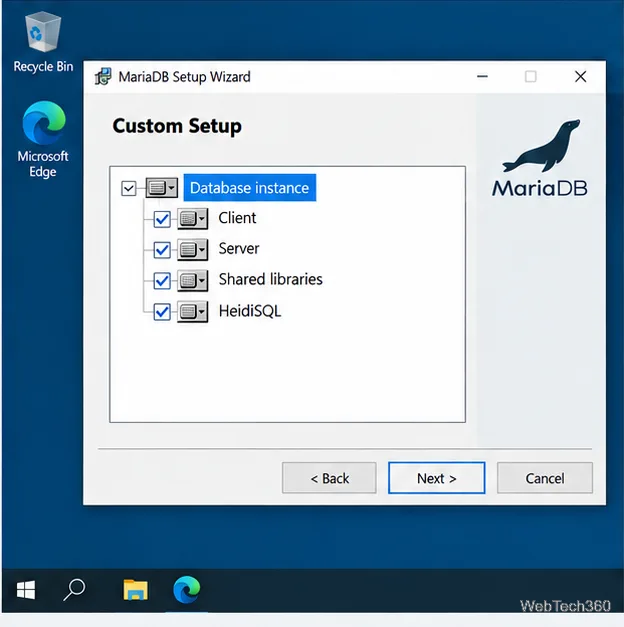Image resolution: width=624 pixels, height=627 pixels.
Task: Toggle the Database instance checkbox
Action: (x=129, y=188)
